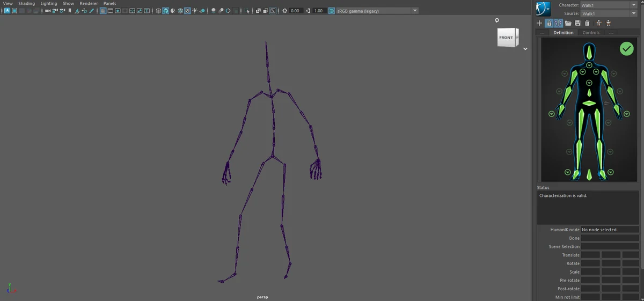The image size is (644, 301).
Task: Open the Character dropdown set to Walk1
Action: [609, 5]
